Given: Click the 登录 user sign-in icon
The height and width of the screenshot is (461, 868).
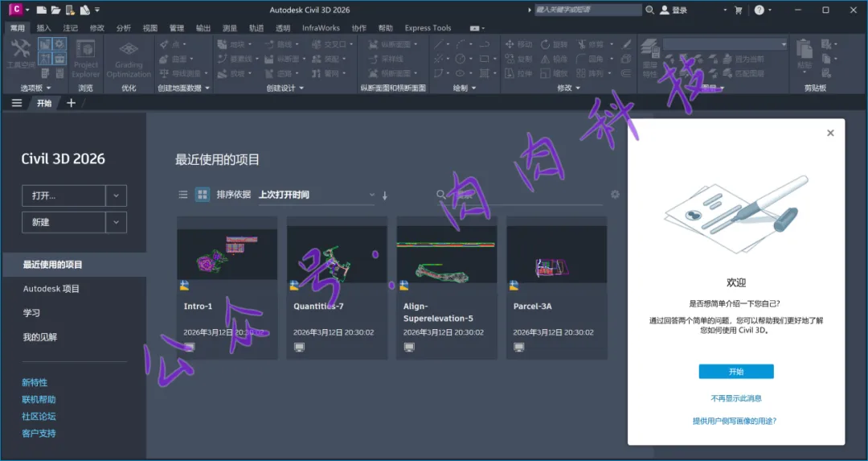Looking at the screenshot, I should coord(665,10).
